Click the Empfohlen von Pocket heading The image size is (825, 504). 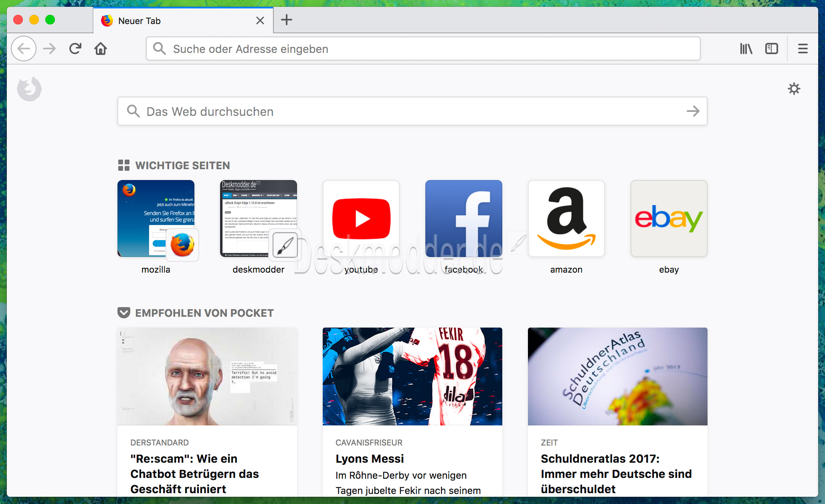[x=204, y=313]
